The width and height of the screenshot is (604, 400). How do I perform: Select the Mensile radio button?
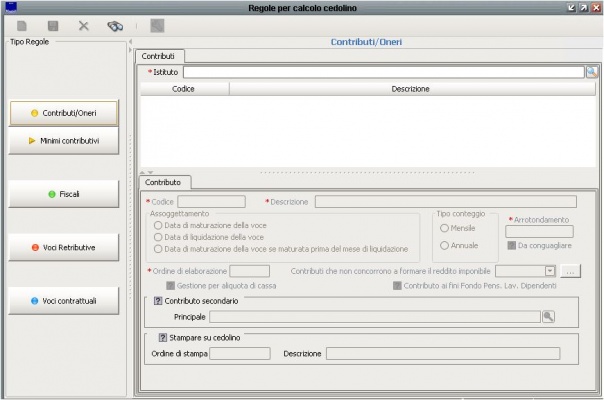(444, 228)
